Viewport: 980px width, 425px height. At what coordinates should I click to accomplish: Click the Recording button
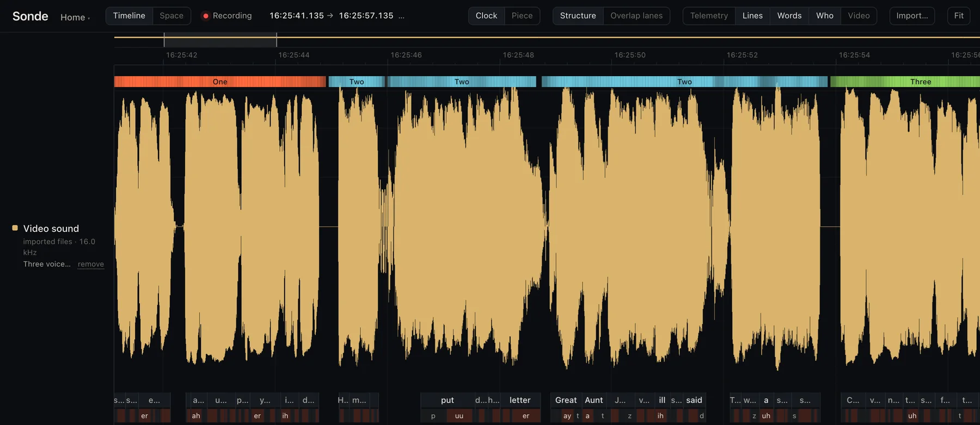tap(227, 16)
